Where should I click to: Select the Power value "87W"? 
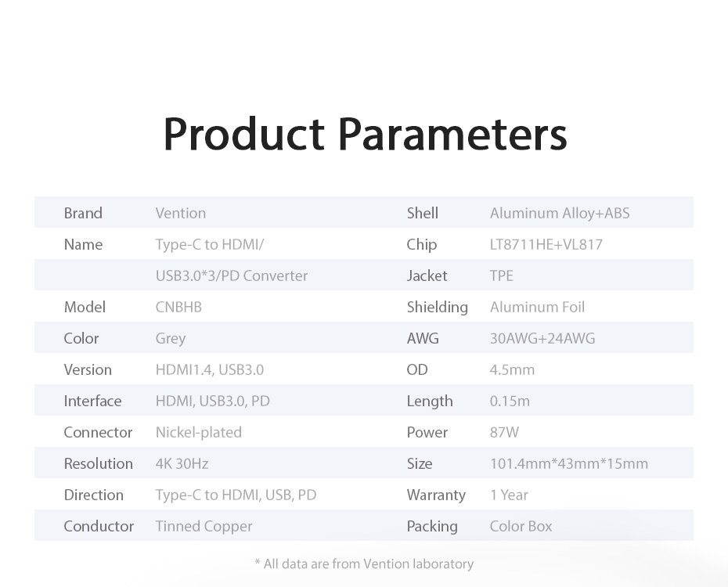[x=504, y=432]
